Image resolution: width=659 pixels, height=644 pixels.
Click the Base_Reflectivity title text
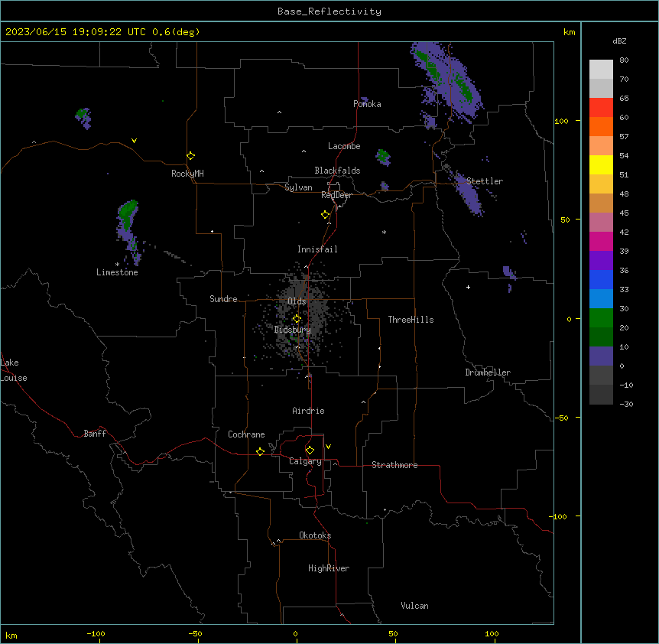[x=329, y=11]
